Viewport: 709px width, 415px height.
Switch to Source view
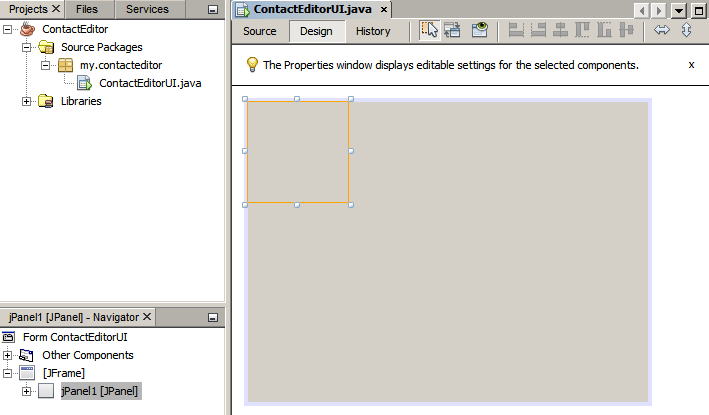(x=260, y=31)
